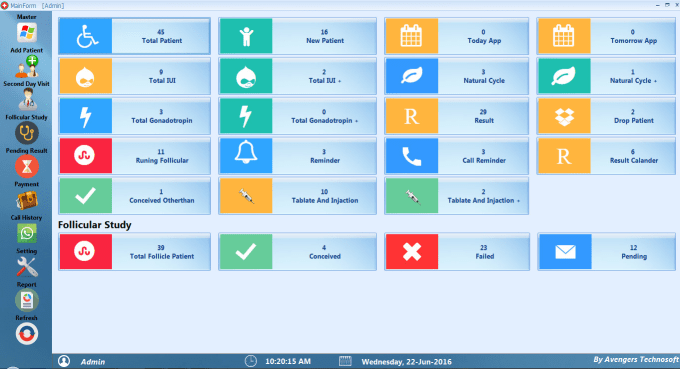
Task: Click the calendar icon in status bar
Action: tap(345, 361)
